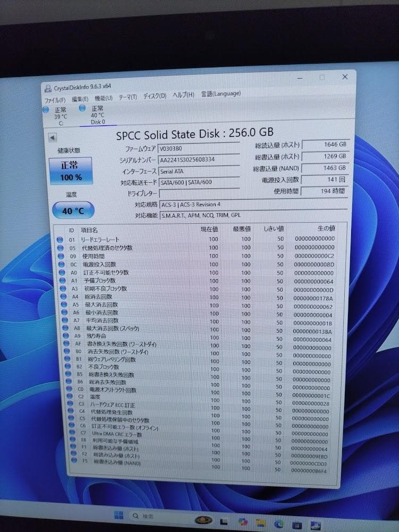
Task: Click the CrystalDiskInfo title bar app icon
Action: coord(48,89)
